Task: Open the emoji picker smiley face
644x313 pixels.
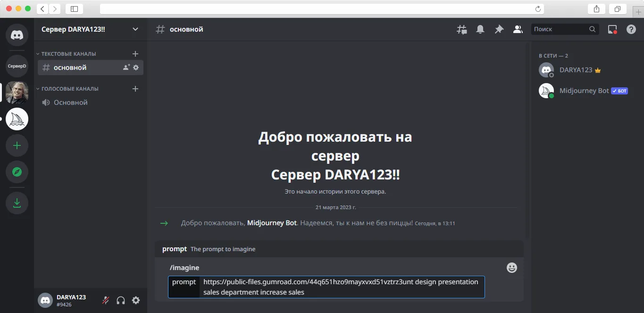Action: click(x=512, y=268)
